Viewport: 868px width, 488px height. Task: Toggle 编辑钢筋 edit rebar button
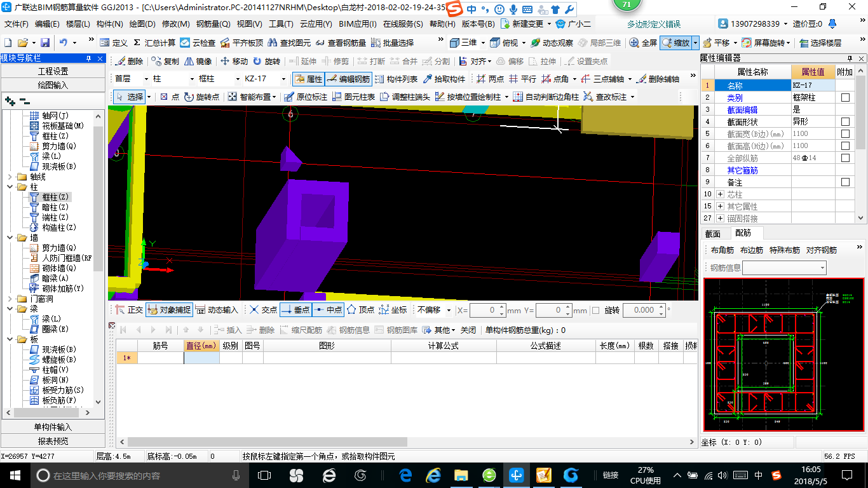click(348, 79)
